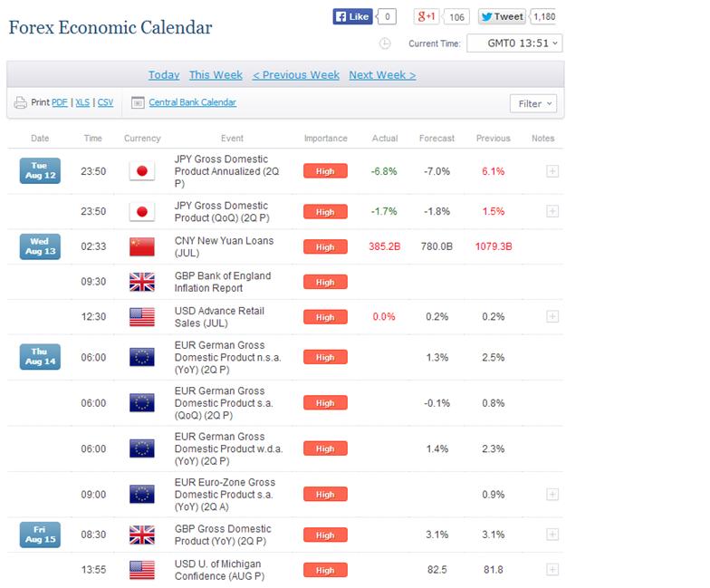Viewport: 710px width, 588px height.
Task: Expand notes for JPY GDP Annualized
Action: click(552, 171)
